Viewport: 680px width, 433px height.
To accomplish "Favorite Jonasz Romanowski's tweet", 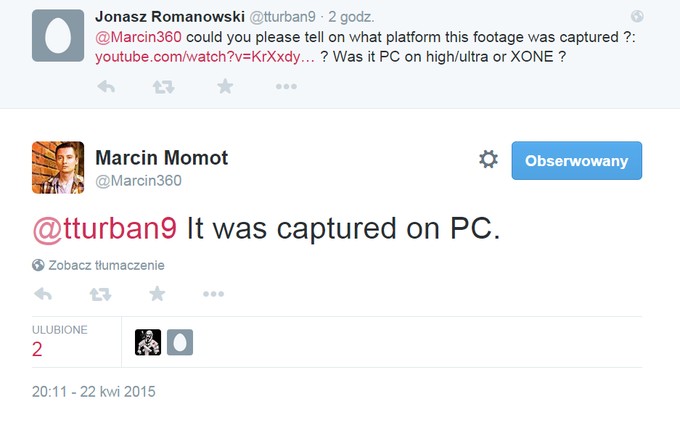I will [225, 87].
